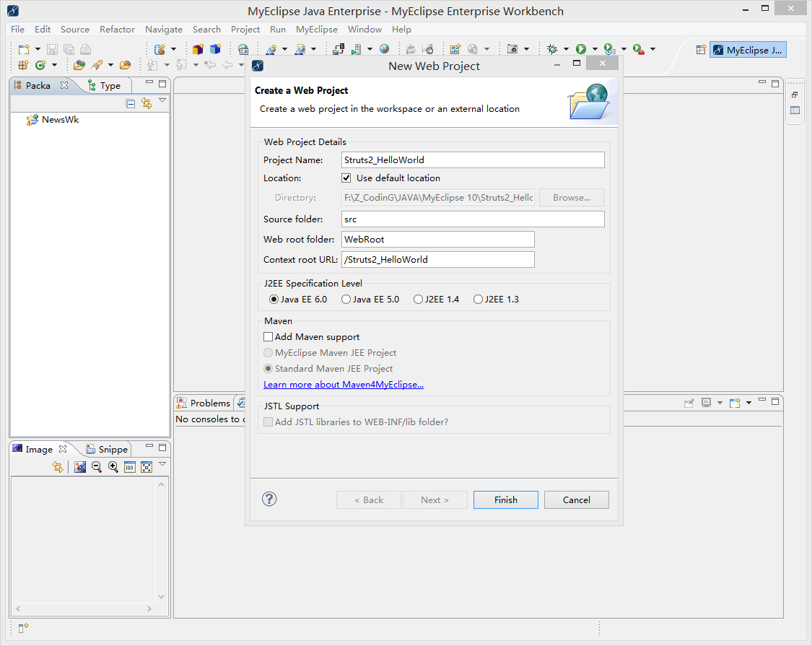The height and width of the screenshot is (646, 812).
Task: Select Java EE 6.0 radio button
Action: [x=274, y=300]
